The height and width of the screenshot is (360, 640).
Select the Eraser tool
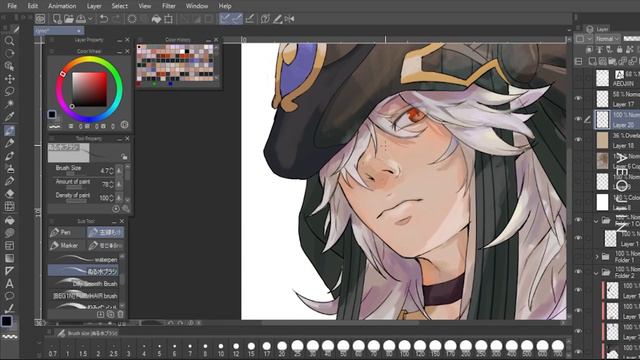tap(9, 193)
